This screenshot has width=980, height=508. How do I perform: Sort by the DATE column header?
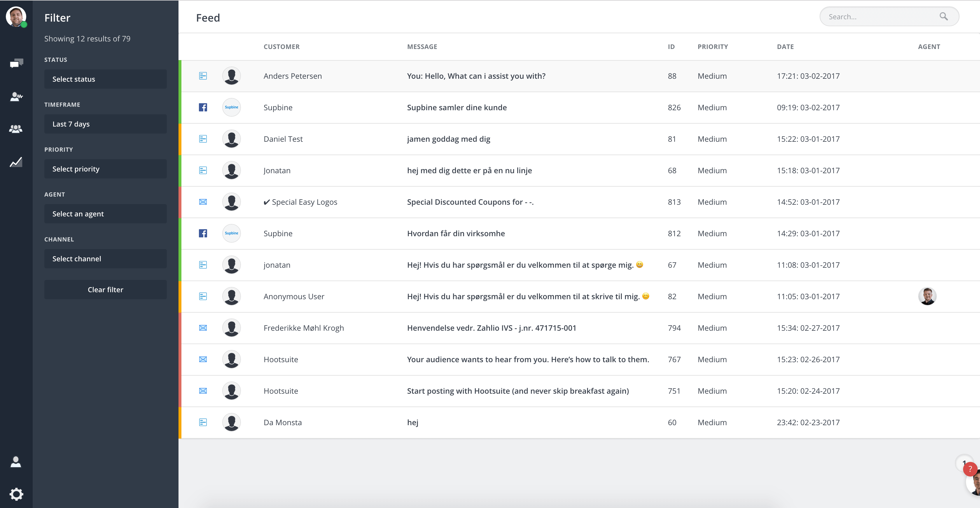785,47
